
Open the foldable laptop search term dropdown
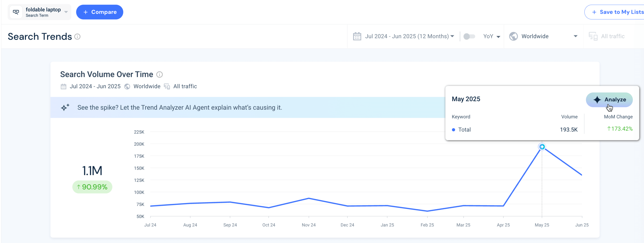[x=66, y=12]
